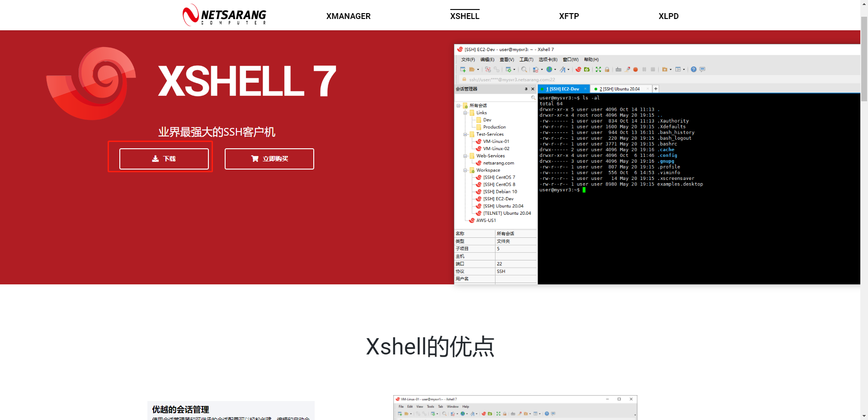Click the blue help question-mark icon
Screen dimensions: 868x420
coord(693,69)
